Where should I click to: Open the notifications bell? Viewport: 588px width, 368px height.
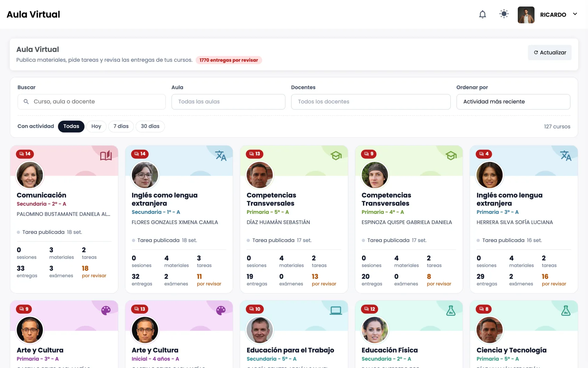482,14
